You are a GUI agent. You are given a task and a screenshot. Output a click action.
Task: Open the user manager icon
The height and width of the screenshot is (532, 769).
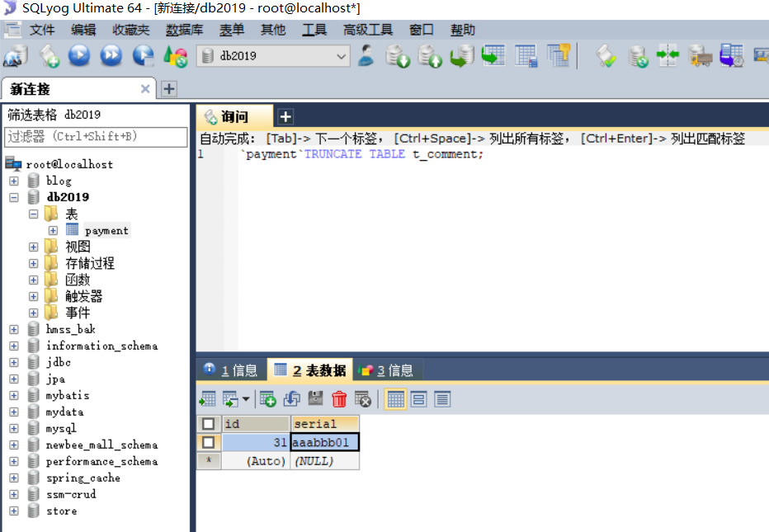(366, 56)
